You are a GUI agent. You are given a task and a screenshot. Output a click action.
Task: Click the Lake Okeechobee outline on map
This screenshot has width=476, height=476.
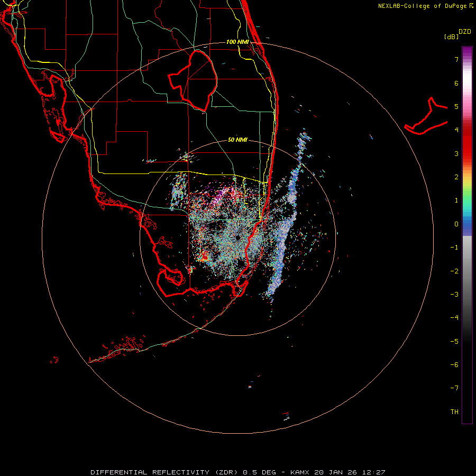(193, 81)
